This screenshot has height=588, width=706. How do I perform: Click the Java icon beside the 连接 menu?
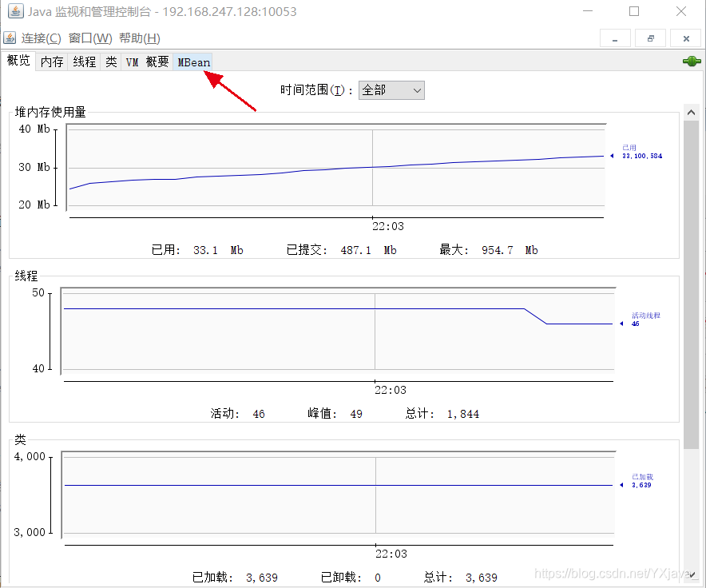point(10,38)
